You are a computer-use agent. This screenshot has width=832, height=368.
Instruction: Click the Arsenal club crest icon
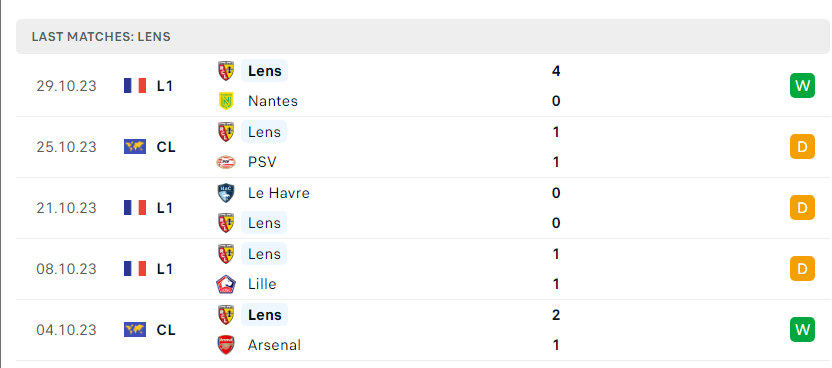[x=226, y=345]
